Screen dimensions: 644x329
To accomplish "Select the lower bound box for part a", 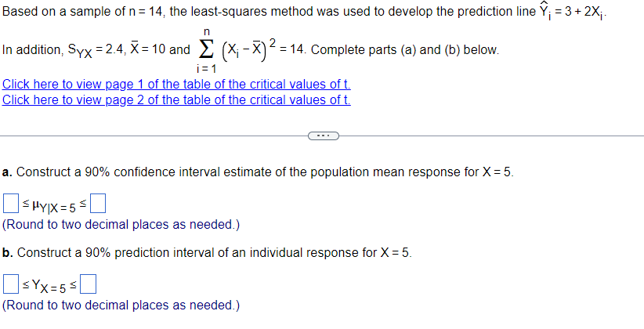I will 11,204.
